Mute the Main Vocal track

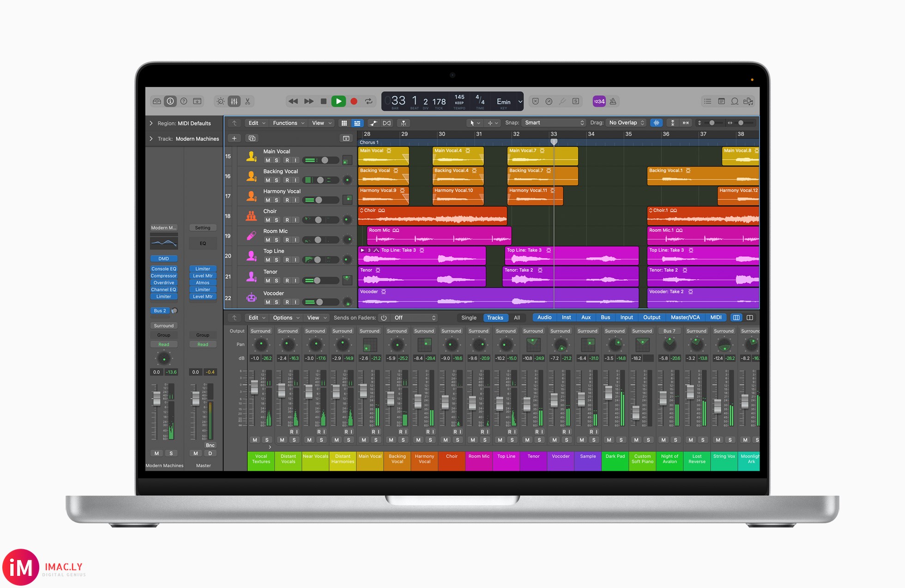tap(268, 161)
